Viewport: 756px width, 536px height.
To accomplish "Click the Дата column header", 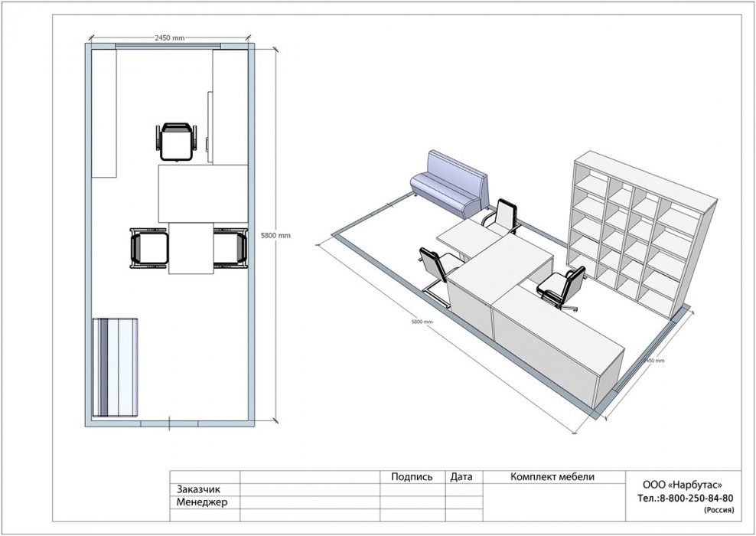I will point(461,477).
